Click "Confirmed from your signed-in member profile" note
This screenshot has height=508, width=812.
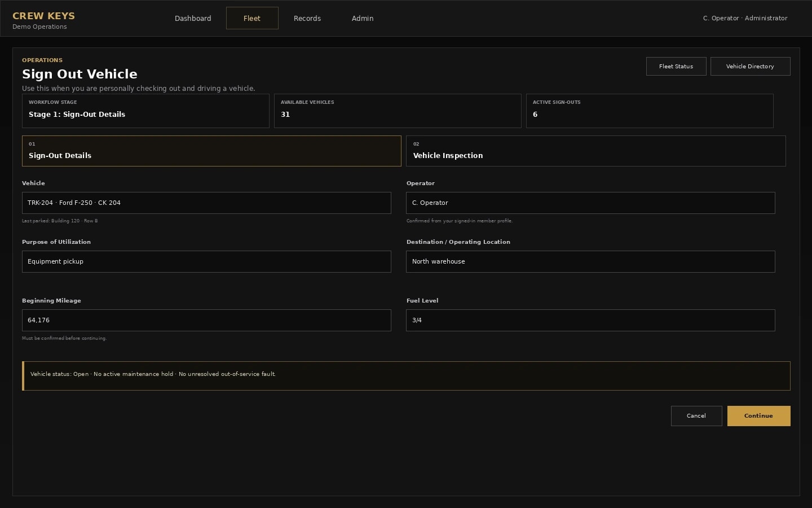[460, 221]
